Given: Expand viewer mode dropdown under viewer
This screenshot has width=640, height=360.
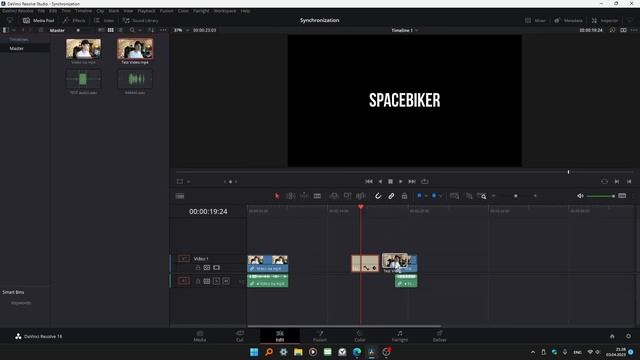Looking at the screenshot, I should click(188, 182).
